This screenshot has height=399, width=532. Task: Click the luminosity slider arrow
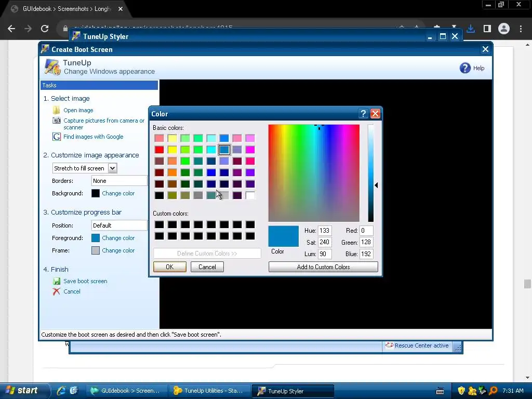coord(376,185)
